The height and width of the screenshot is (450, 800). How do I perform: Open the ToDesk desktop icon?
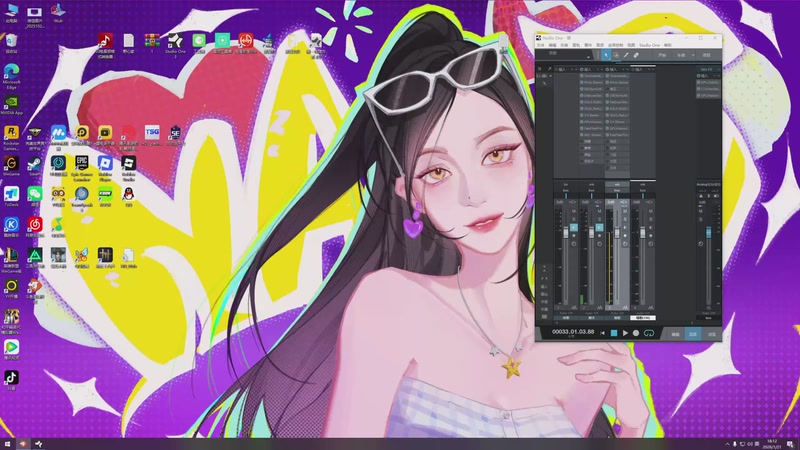[x=11, y=197]
